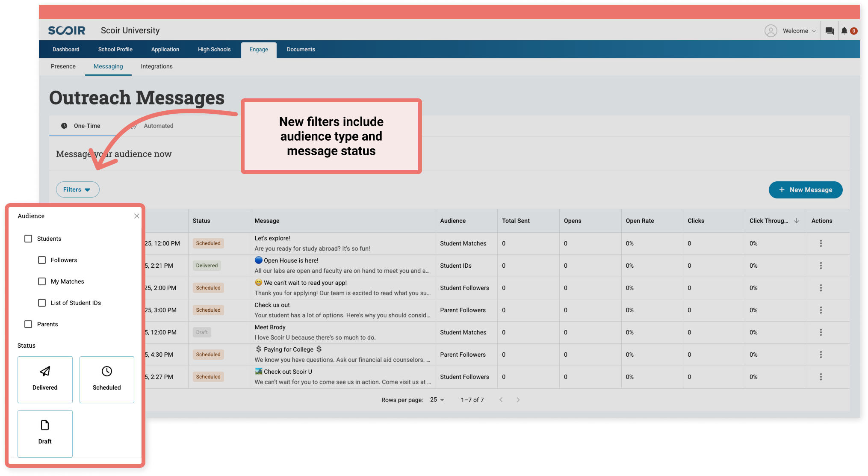Screen dimensions: 868x476
Task: Enable the Parents audience filter
Action: click(x=28, y=324)
